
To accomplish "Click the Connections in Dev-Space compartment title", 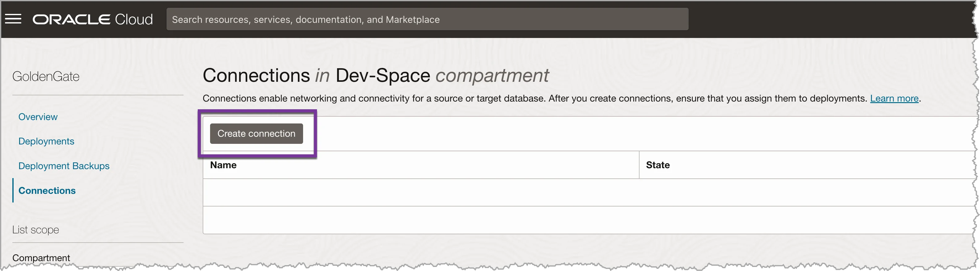I will click(375, 75).
